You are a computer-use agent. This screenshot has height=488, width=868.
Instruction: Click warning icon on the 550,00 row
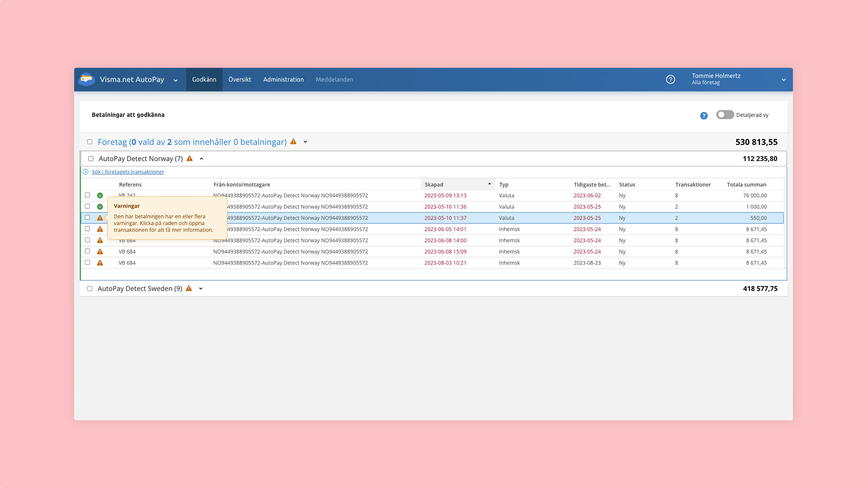click(x=100, y=218)
